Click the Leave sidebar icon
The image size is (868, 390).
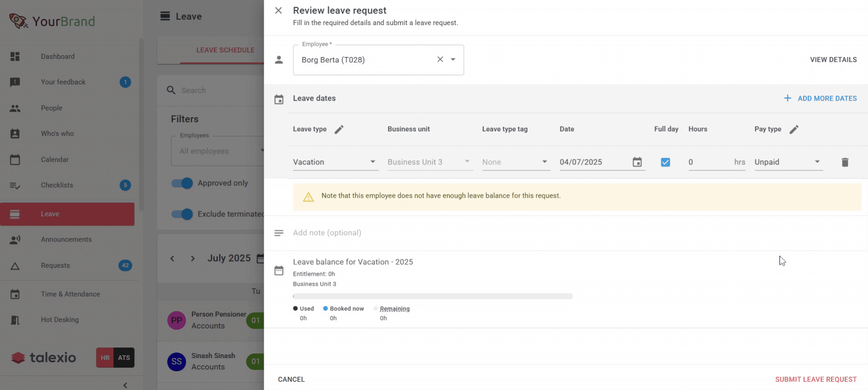(x=15, y=214)
